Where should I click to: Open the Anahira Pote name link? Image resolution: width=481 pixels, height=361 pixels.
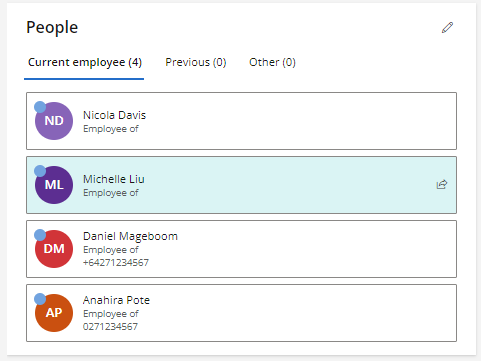pos(116,300)
